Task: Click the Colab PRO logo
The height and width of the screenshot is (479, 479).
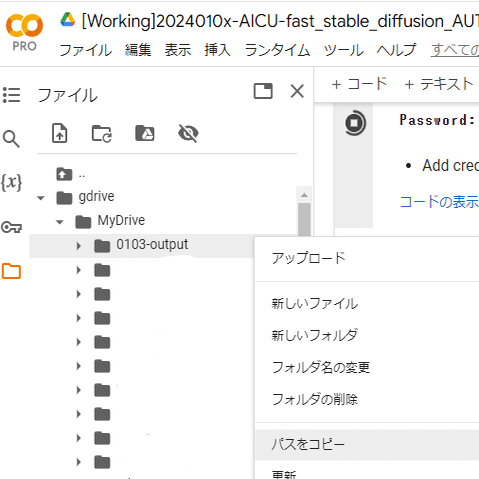Action: (x=24, y=32)
